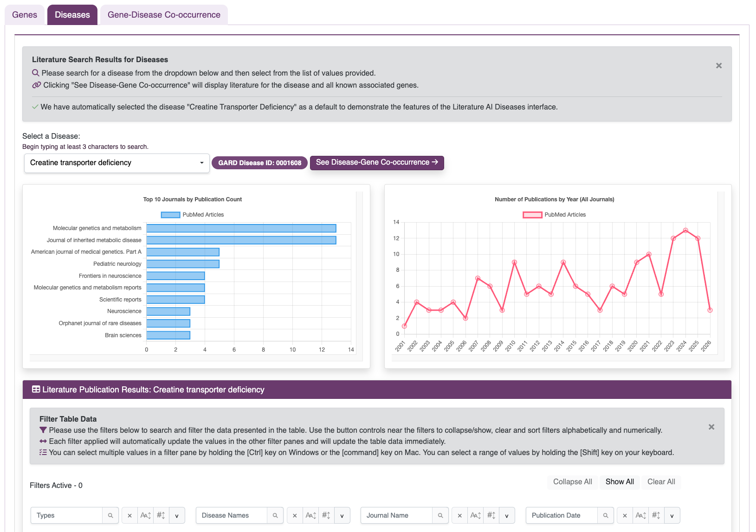This screenshot has width=756, height=532.
Task: Search within the Publication Date filter
Action: [606, 515]
